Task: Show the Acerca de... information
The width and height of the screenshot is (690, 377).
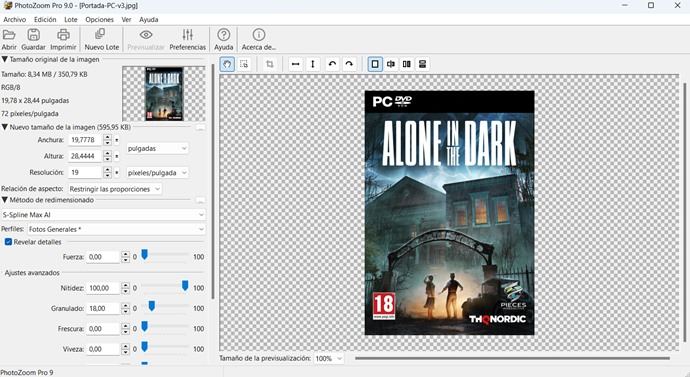Action: [259, 39]
